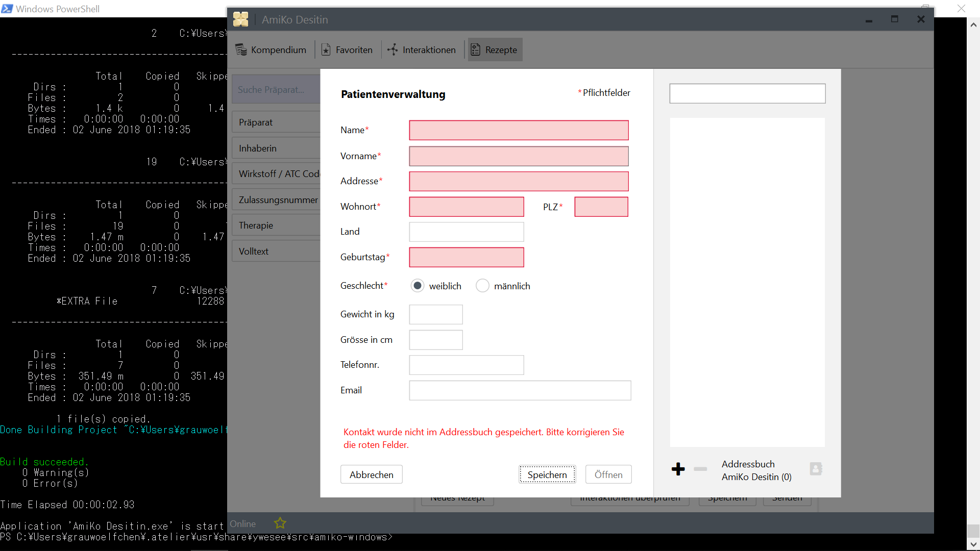Screen dimensions: 980x551
Task: Click the AmiKo Desitin logo icon
Action: (241, 19)
